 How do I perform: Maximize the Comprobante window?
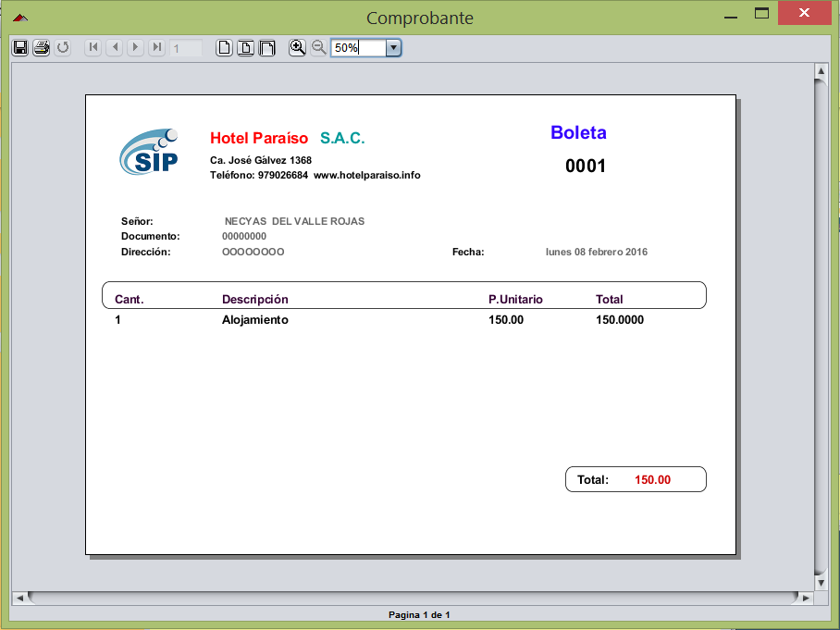pos(761,13)
